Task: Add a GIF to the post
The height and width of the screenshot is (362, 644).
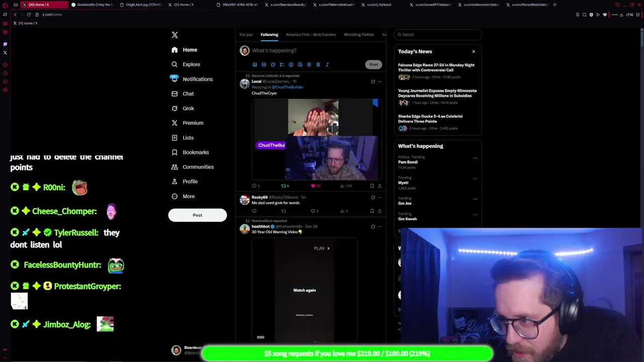Action: [264, 64]
